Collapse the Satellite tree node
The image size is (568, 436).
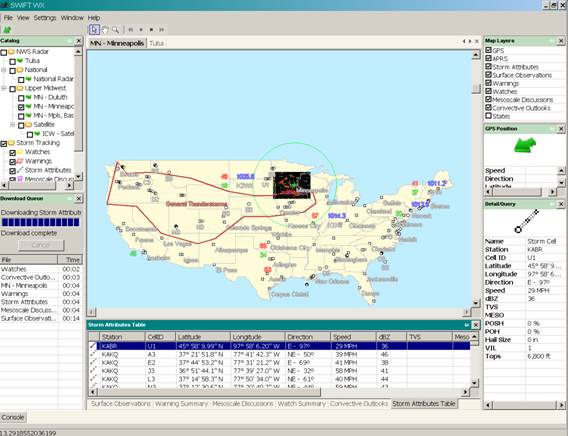click(x=13, y=125)
